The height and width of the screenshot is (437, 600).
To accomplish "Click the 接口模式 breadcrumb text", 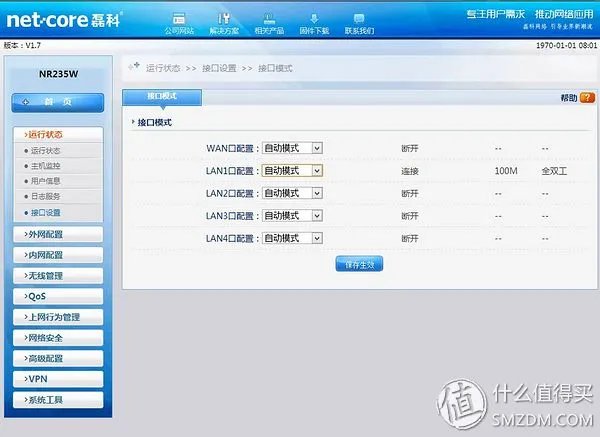I will (x=275, y=68).
